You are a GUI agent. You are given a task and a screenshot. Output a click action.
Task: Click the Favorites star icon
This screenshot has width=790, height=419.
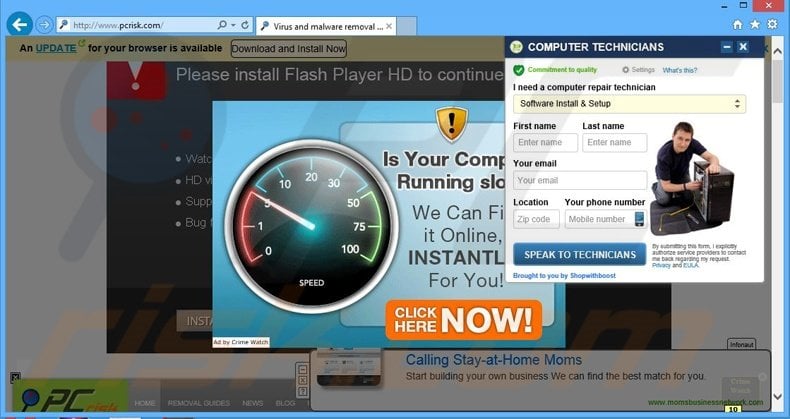[755, 24]
